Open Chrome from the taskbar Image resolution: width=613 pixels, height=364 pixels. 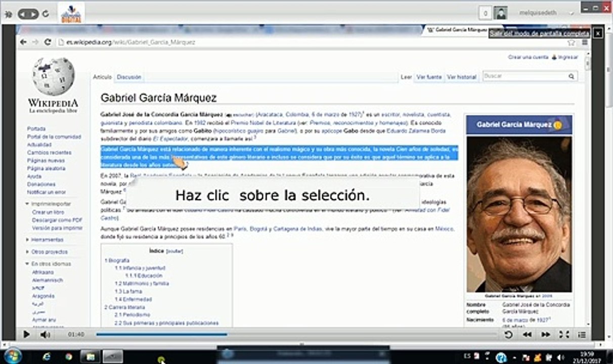tap(68, 356)
